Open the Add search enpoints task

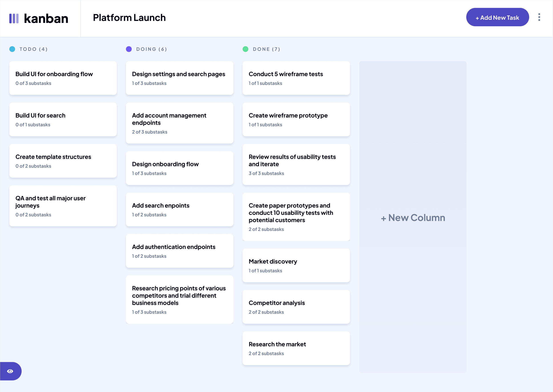point(179,210)
